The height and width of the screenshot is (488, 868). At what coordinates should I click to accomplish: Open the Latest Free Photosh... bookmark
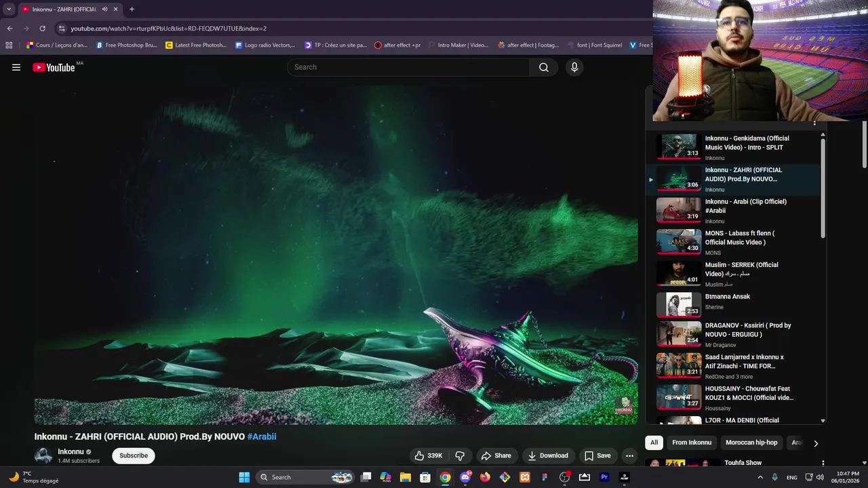click(x=196, y=45)
